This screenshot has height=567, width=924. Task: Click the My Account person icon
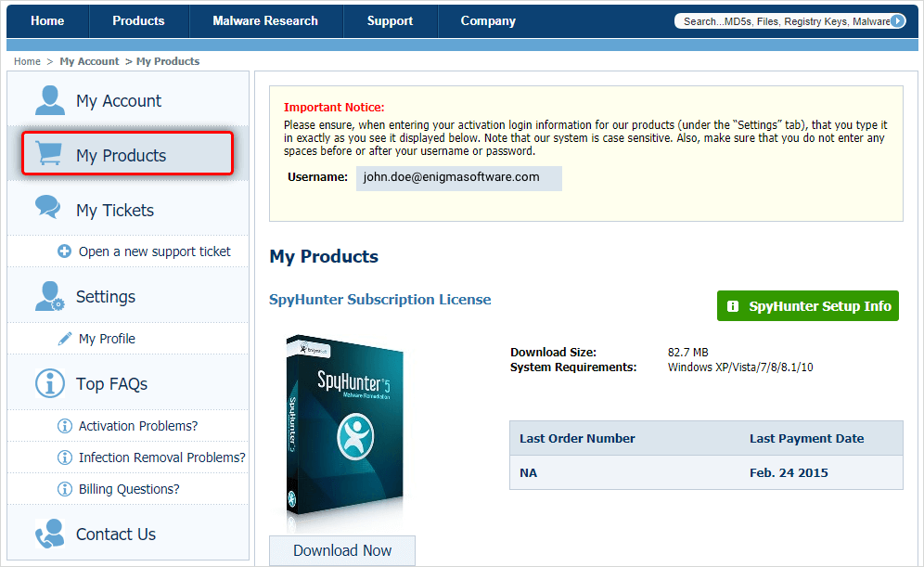click(x=50, y=100)
